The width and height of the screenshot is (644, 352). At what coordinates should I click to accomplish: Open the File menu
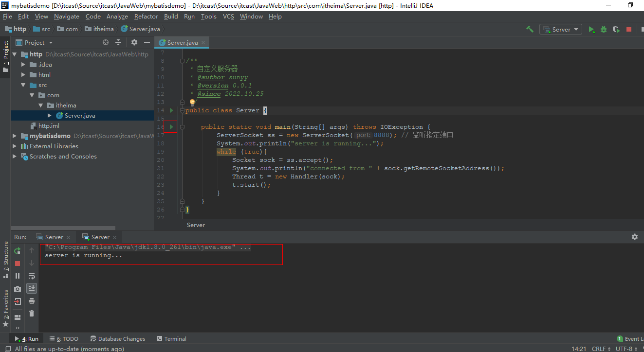coord(7,17)
